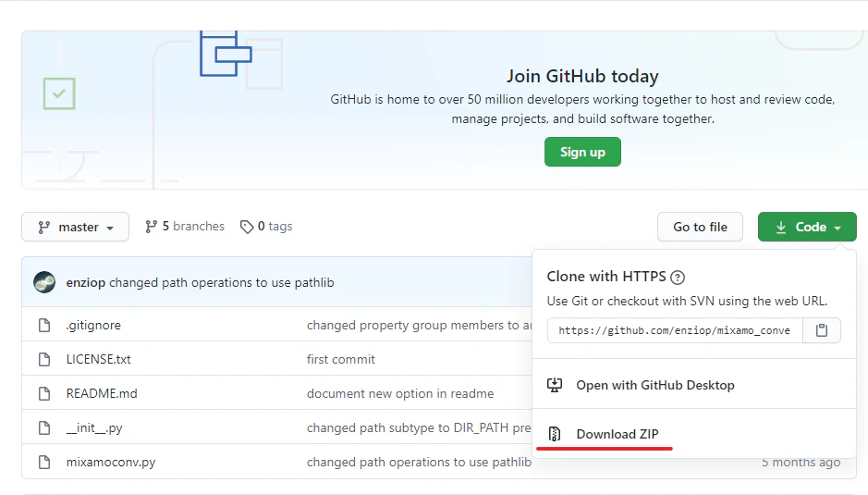Click the green Sign up button
Viewport: 868px width, 495px height.
pos(582,152)
